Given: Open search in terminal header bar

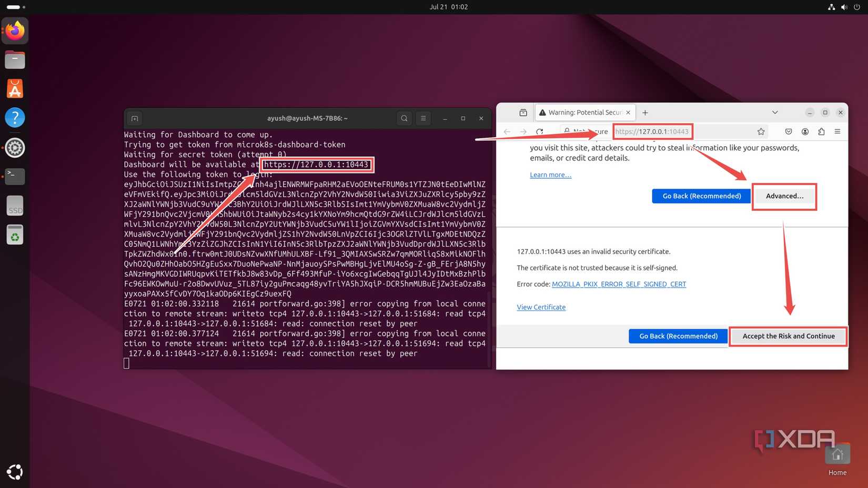Looking at the screenshot, I should [404, 118].
